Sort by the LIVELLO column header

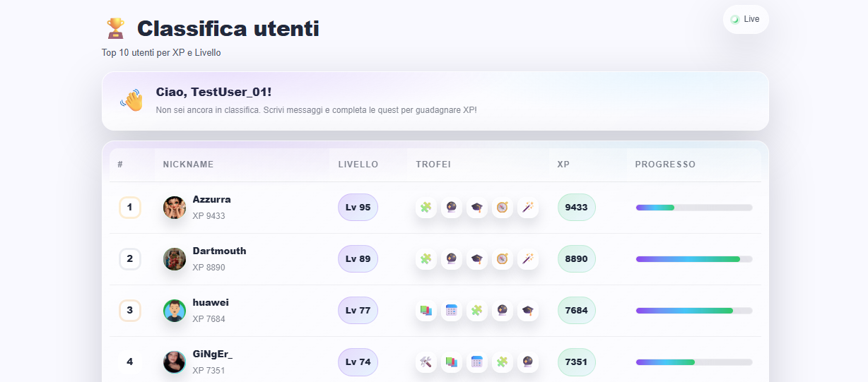coord(358,165)
